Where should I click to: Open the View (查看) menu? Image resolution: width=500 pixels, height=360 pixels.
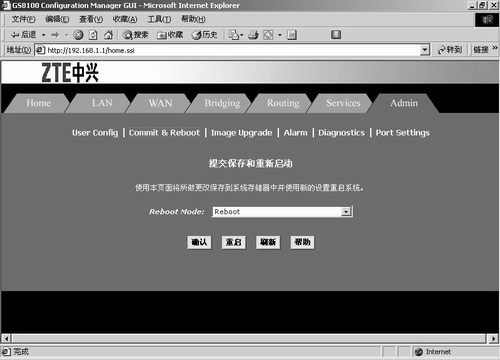coord(91,19)
